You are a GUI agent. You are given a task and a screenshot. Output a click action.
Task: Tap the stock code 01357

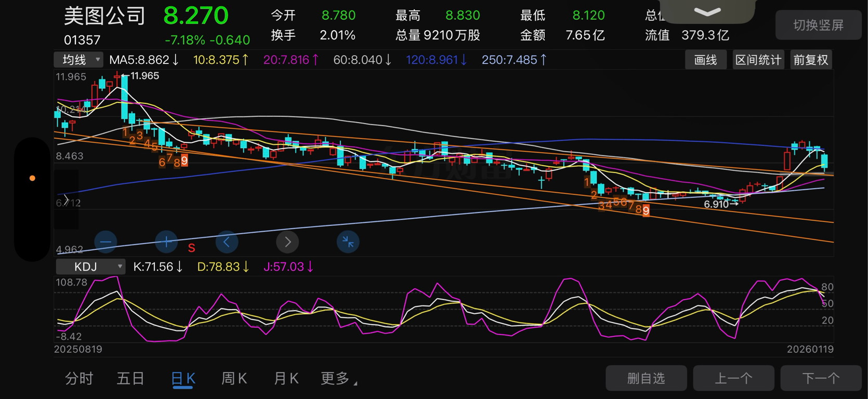82,40
